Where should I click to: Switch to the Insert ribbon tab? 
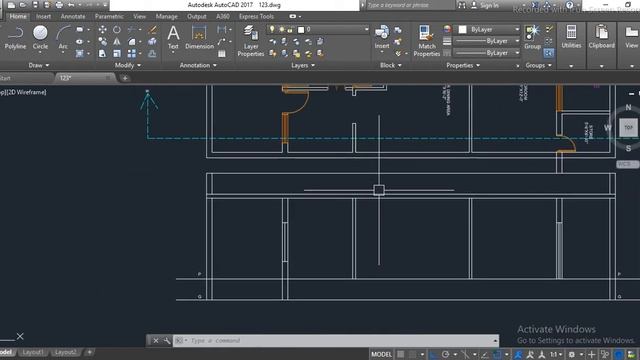point(43,17)
